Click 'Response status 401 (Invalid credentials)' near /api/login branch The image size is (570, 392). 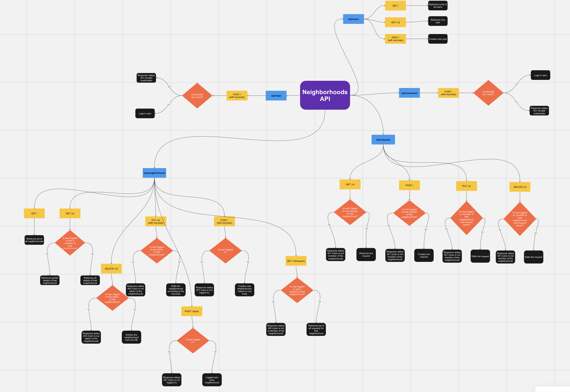tap(146, 78)
